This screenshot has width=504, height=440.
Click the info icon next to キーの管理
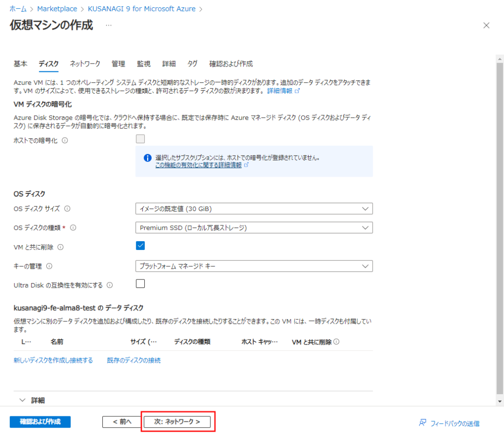tap(49, 266)
